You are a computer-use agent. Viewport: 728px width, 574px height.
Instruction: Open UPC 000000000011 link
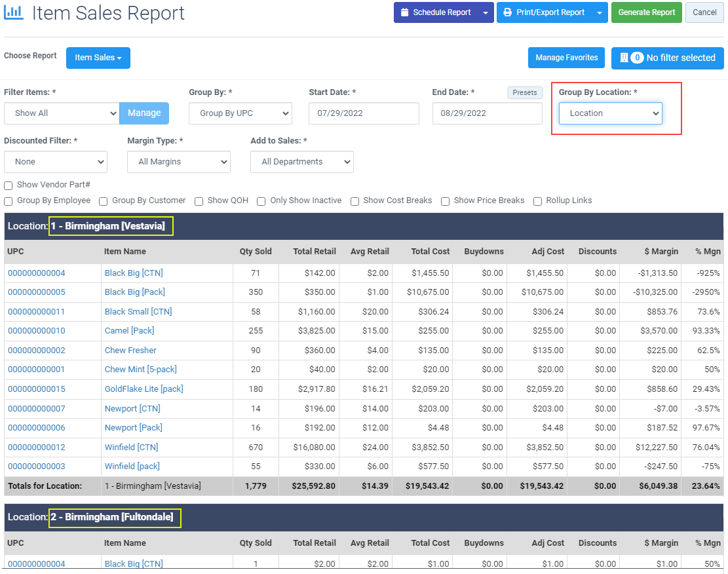coord(36,312)
